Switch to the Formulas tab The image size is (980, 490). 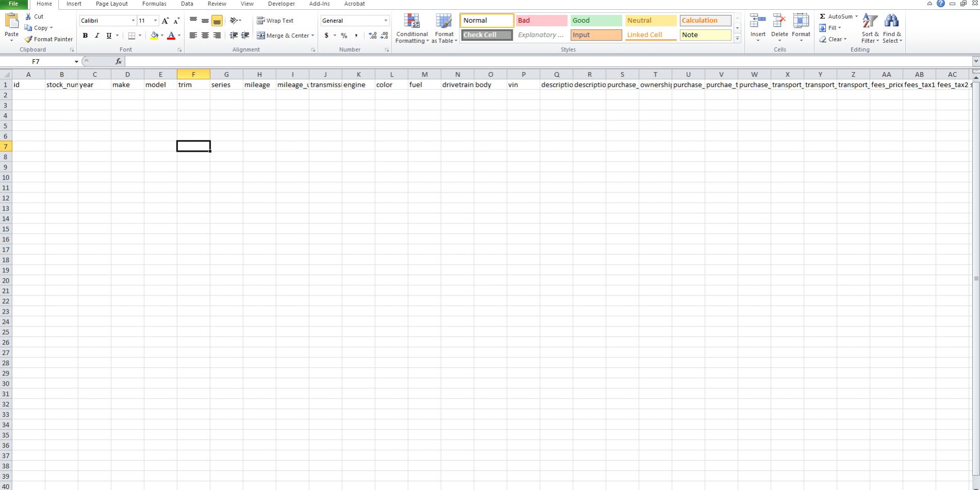[x=154, y=4]
